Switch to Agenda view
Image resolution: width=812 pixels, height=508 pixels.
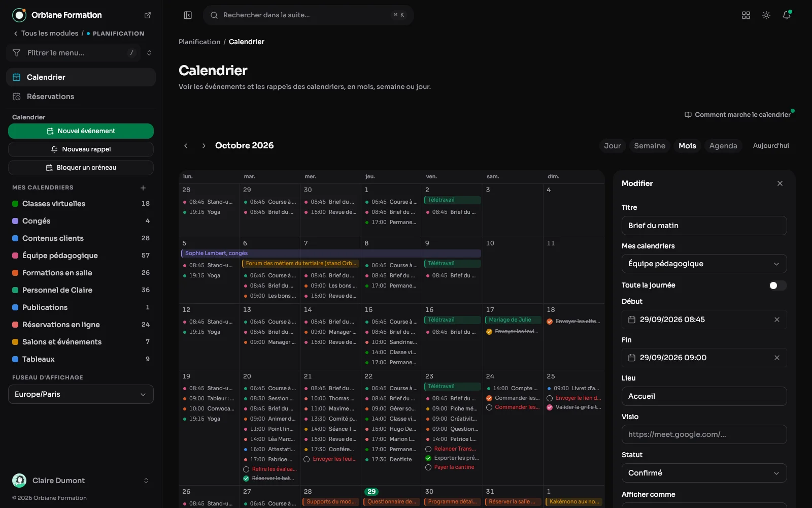click(x=723, y=146)
